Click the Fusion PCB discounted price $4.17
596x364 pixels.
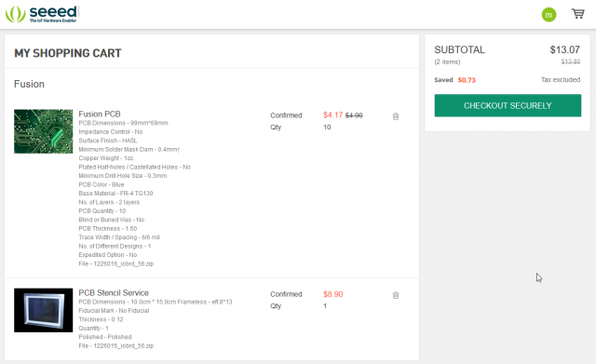pos(333,115)
